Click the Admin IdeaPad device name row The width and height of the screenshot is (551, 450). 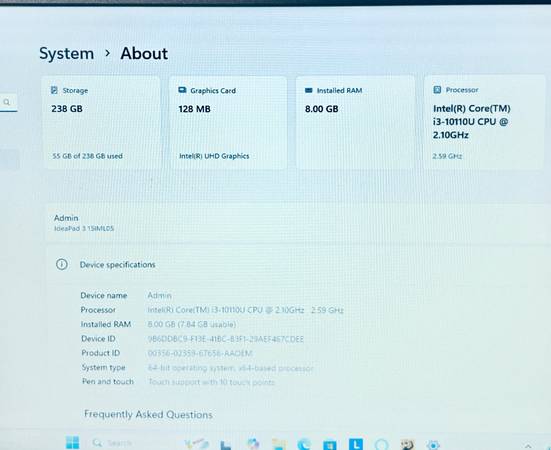point(299,223)
